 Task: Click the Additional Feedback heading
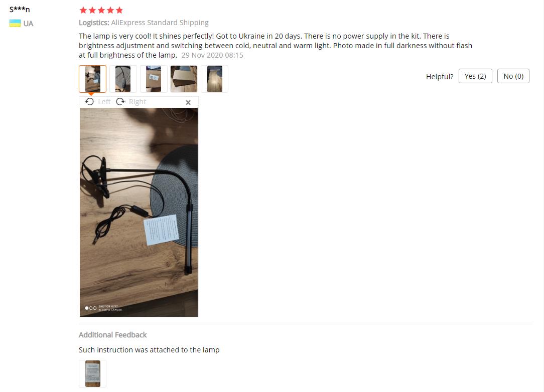click(113, 335)
